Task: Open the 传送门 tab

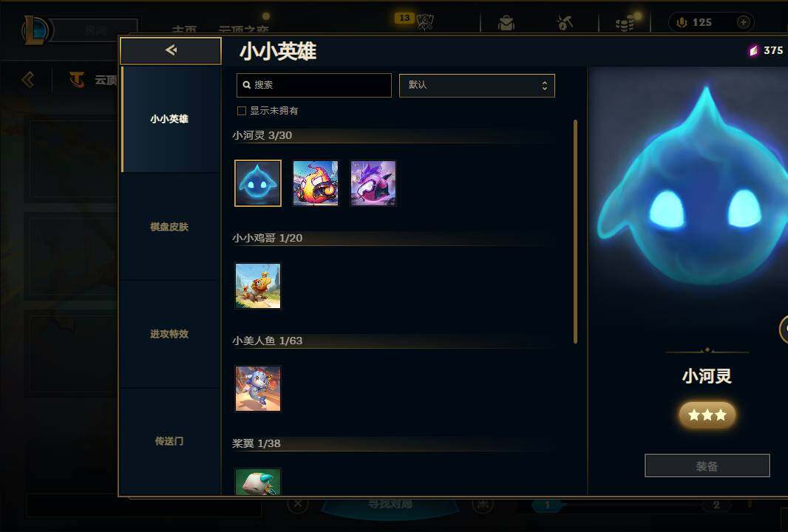Action: [170, 441]
